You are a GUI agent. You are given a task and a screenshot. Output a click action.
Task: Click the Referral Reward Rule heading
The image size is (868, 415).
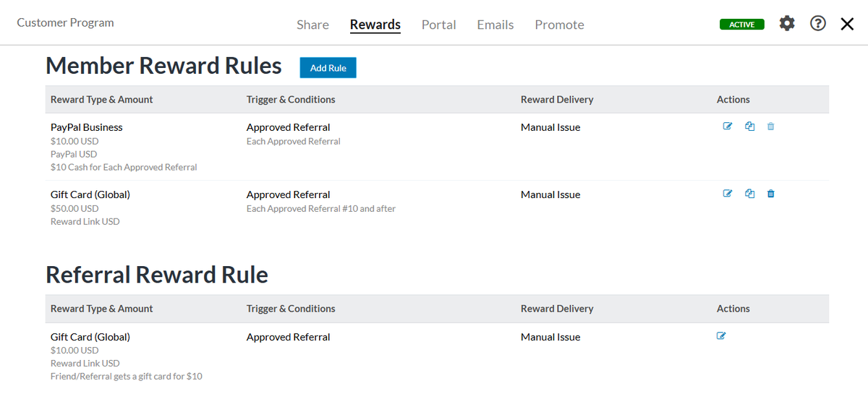(157, 275)
